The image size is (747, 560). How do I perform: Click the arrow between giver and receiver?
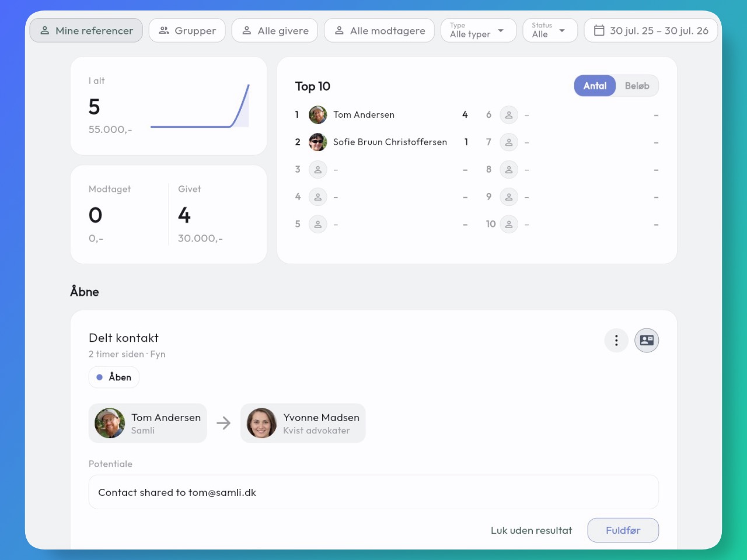coord(224,423)
